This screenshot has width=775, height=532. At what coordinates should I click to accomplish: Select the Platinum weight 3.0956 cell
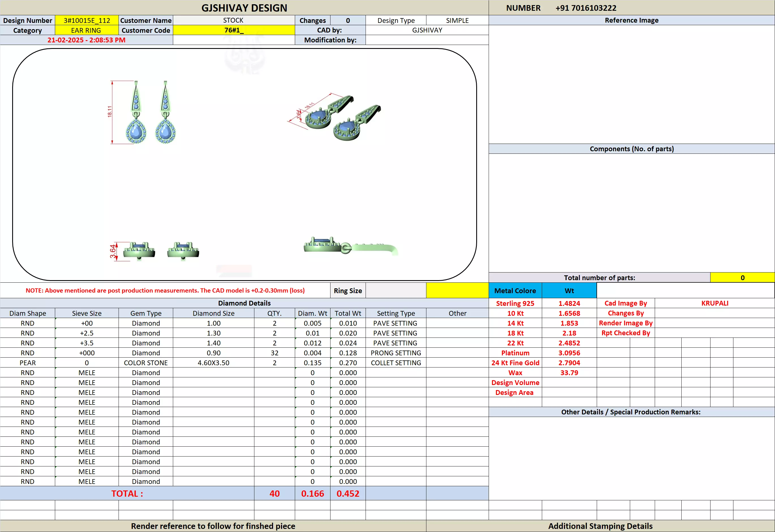click(569, 353)
